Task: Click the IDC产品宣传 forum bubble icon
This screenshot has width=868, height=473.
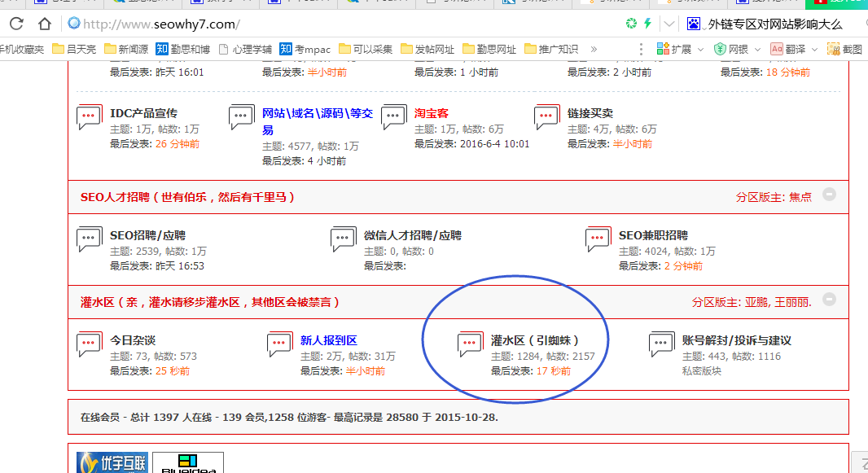Action: [90, 118]
